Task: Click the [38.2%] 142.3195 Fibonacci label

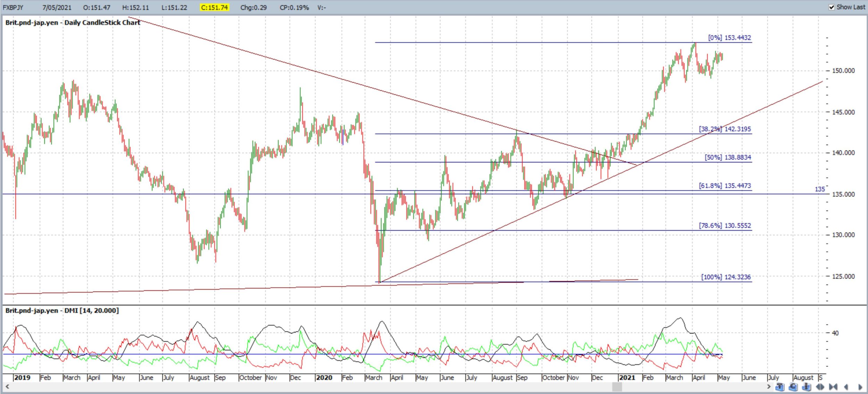Action: 725,129
